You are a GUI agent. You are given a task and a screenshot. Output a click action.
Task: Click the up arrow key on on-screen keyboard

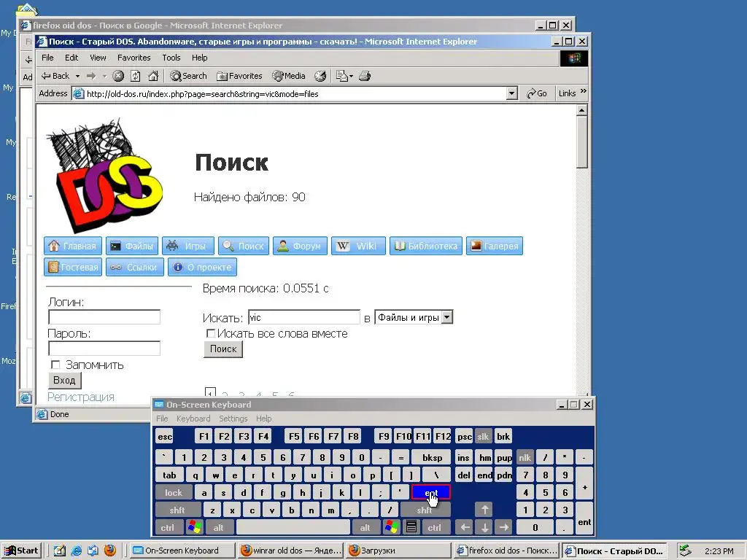click(484, 510)
